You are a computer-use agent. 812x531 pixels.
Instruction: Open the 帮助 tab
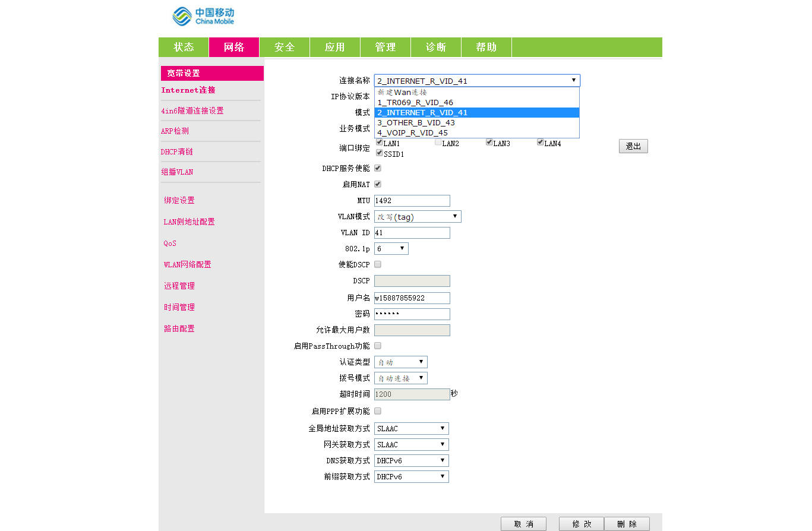(x=486, y=48)
